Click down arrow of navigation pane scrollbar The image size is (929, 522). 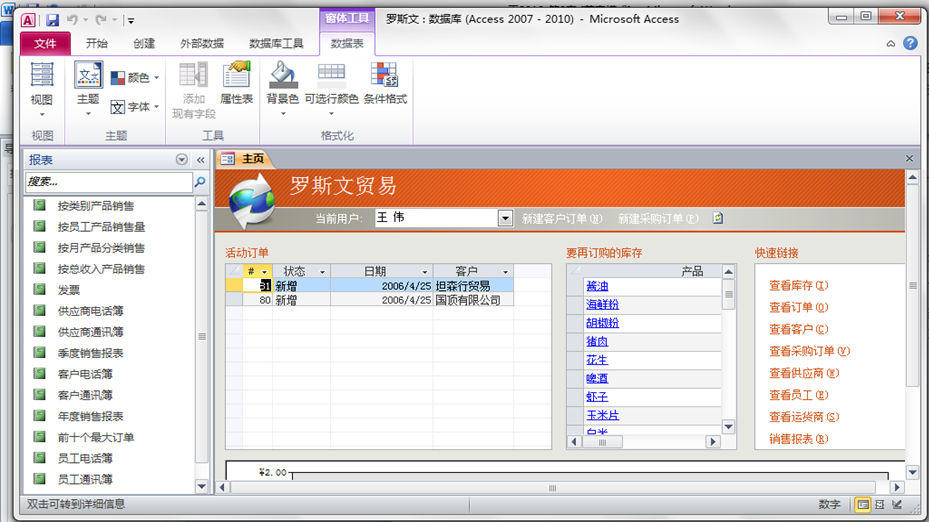pos(201,486)
